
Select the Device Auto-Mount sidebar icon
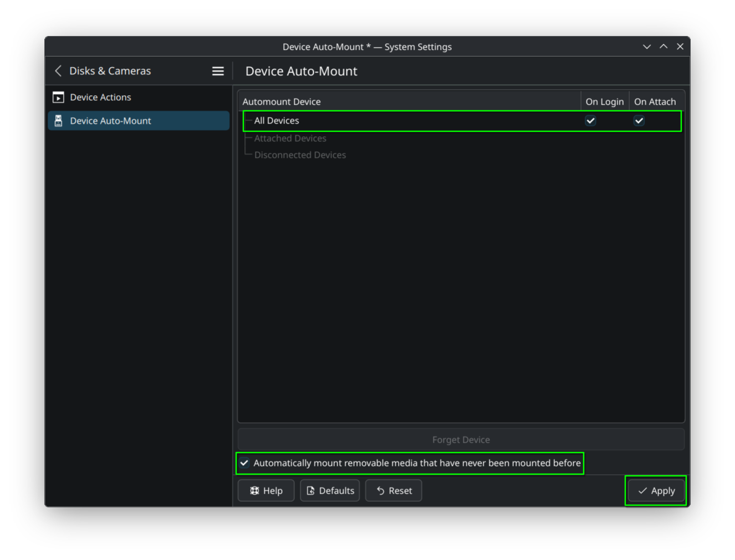[58, 120]
